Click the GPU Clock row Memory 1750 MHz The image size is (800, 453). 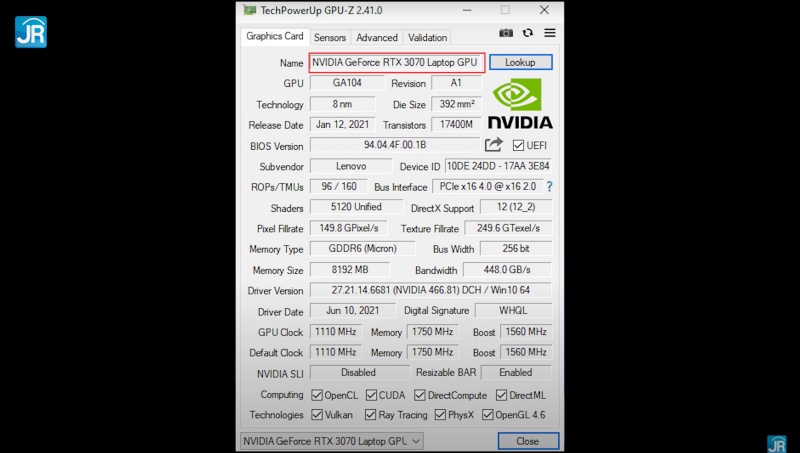[433, 332]
